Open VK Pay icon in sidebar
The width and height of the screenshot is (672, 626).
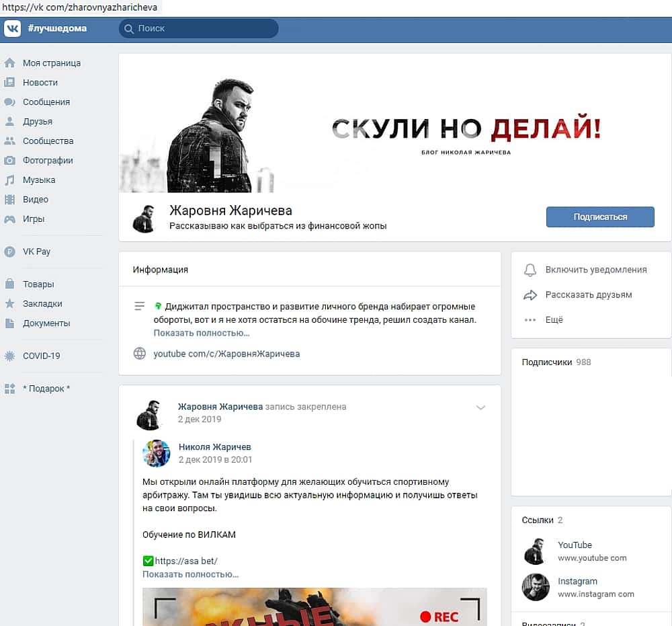pos(9,251)
